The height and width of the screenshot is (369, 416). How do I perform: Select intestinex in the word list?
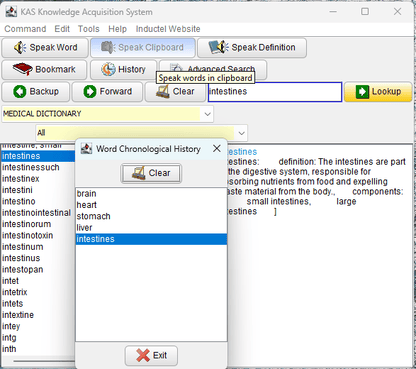pyautogui.click(x=38, y=179)
